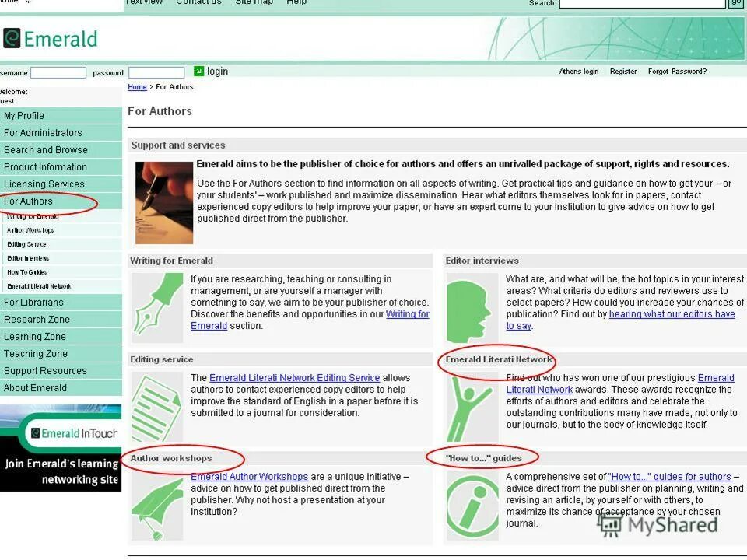The image size is (747, 560).
Task: Open the hand writing with pen photo
Action: click(x=164, y=203)
